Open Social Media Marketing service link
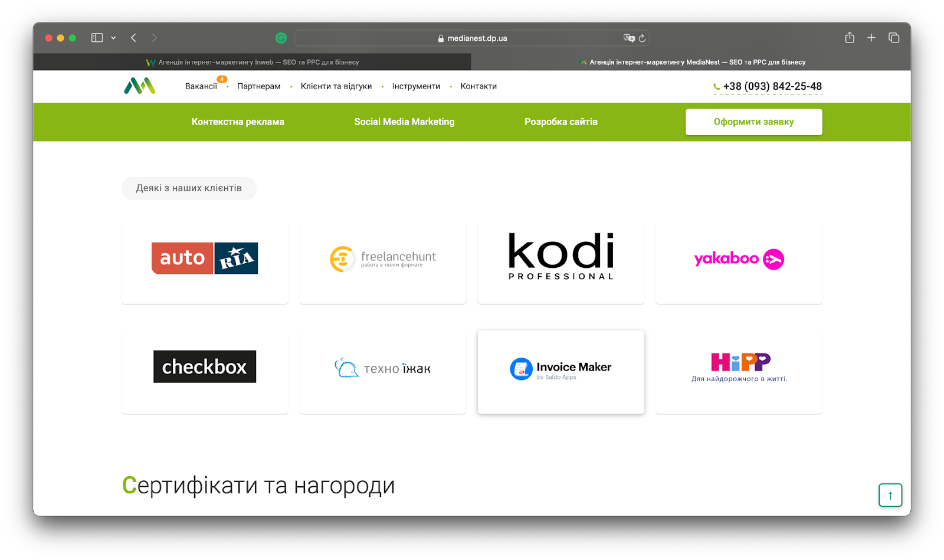 tap(404, 122)
